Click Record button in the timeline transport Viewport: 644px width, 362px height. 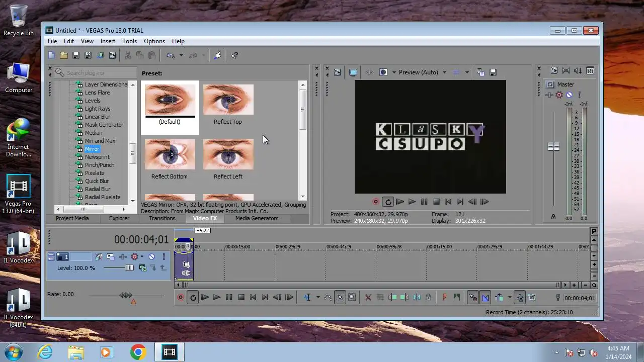coord(181,298)
